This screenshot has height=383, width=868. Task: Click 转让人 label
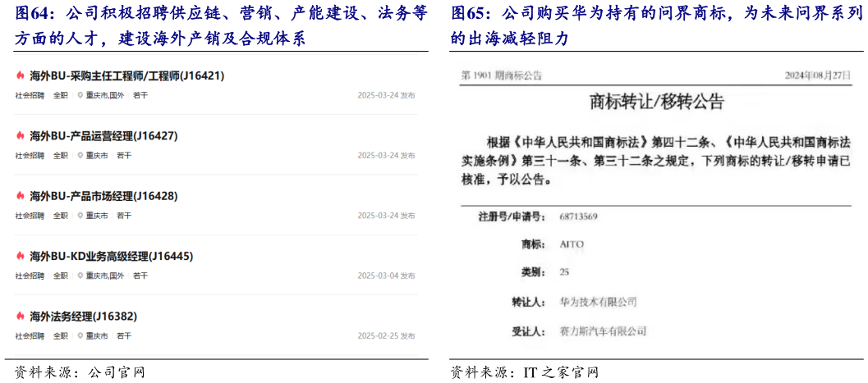(x=529, y=303)
